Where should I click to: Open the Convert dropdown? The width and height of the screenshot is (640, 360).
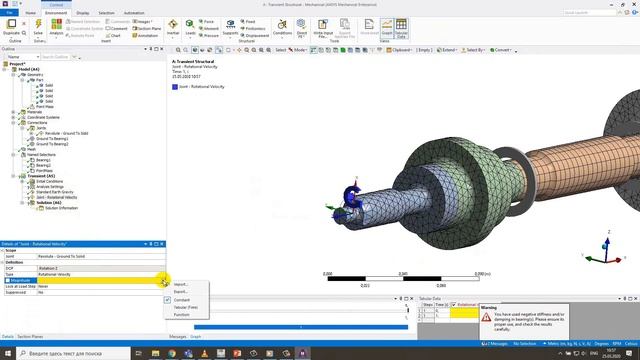coord(501,50)
